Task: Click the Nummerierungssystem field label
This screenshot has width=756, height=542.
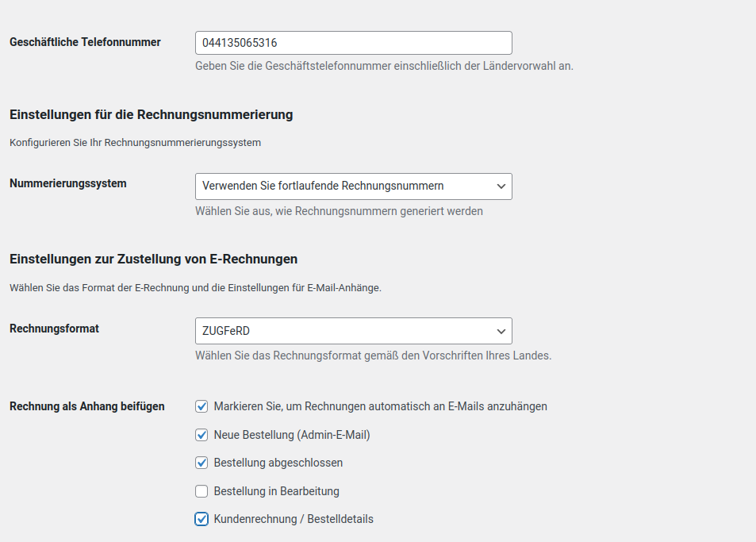Action: (x=68, y=183)
